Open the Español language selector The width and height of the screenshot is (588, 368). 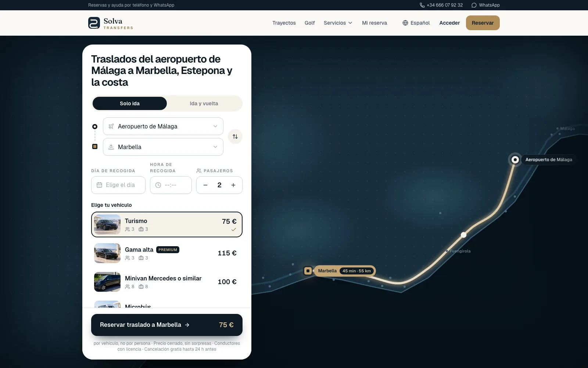point(416,23)
